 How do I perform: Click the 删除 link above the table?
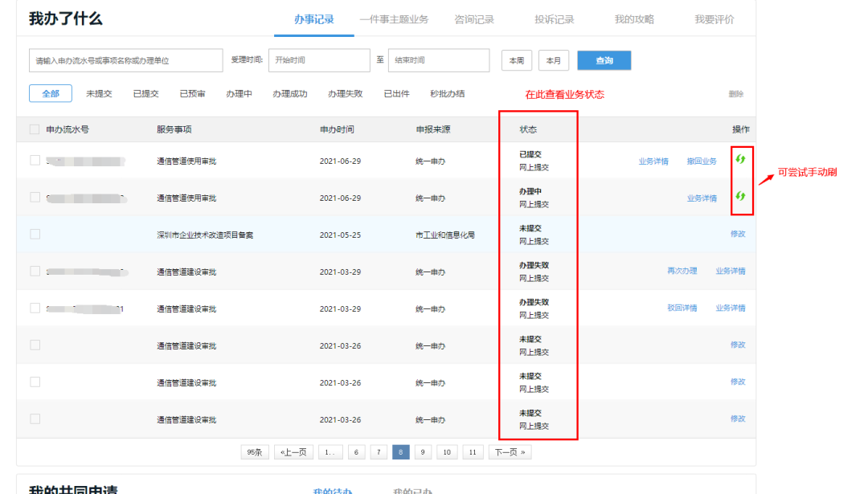point(735,94)
